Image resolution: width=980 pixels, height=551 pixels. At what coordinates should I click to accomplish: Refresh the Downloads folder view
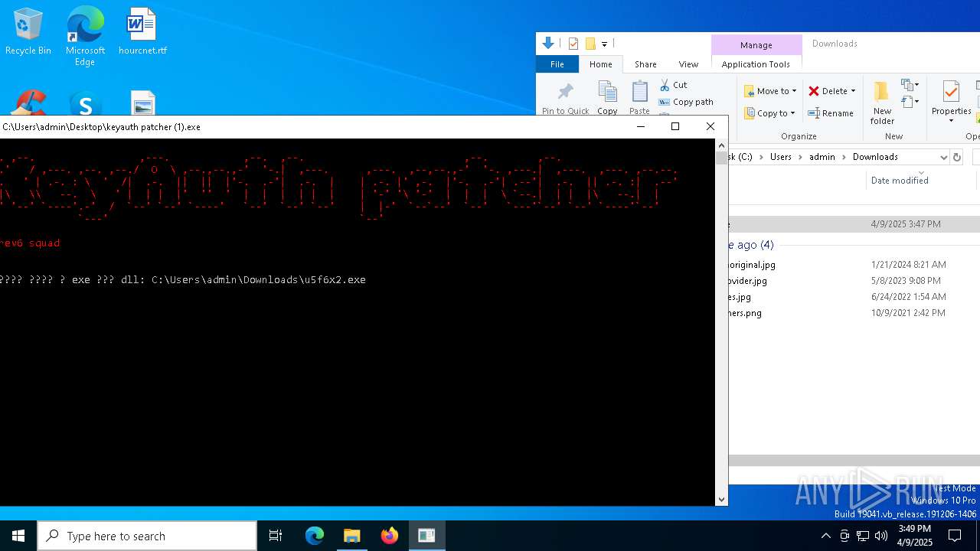point(956,157)
